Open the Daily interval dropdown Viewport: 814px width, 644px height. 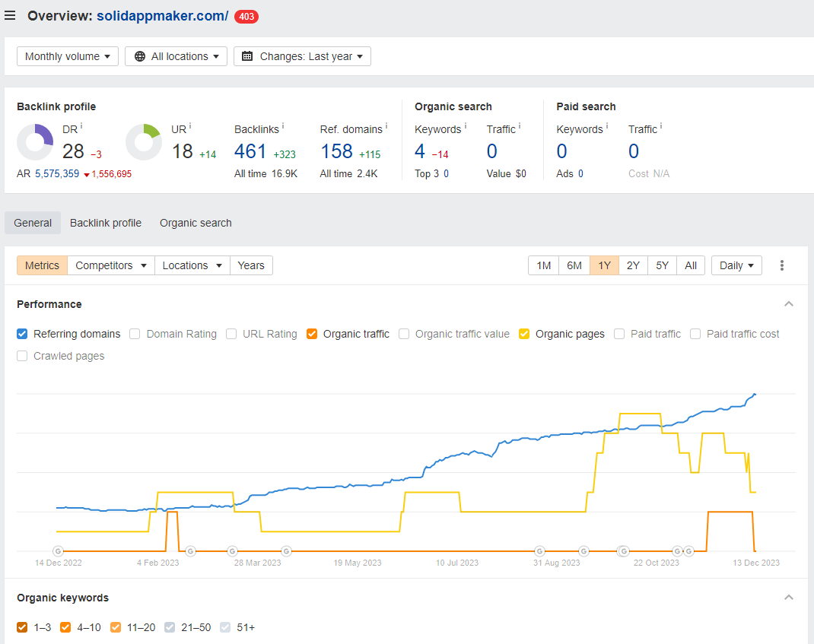coord(736,265)
